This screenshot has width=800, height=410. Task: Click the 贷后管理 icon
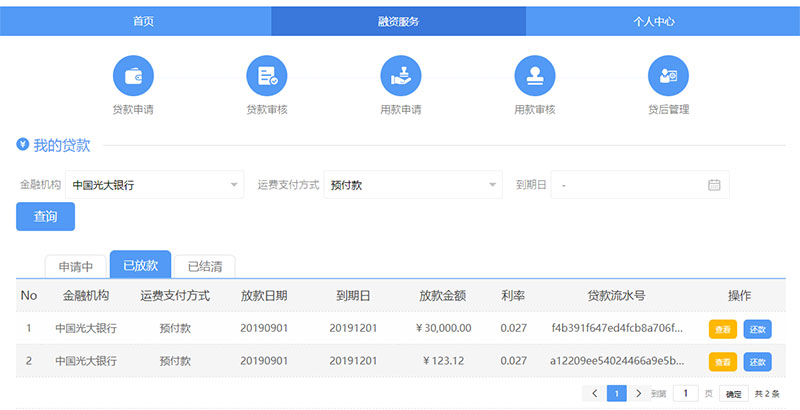(x=668, y=75)
